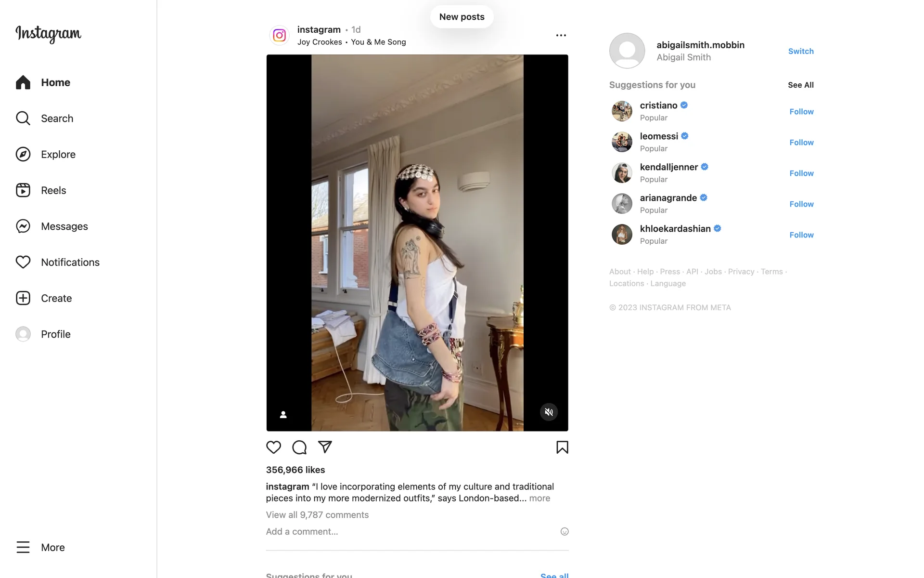The width and height of the screenshot is (924, 578).
Task: Load feed with New posts button
Action: [462, 17]
